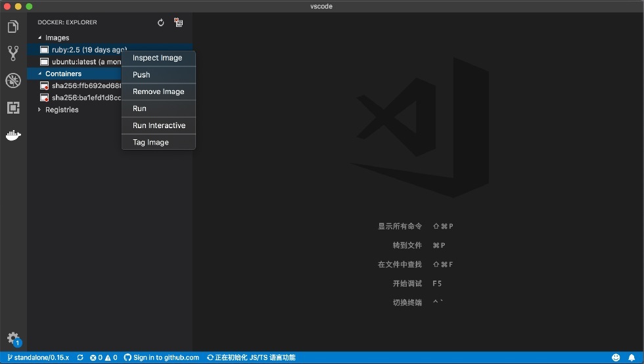This screenshot has height=364, width=644.
Task: Open the Manage gear icon
Action: [x=14, y=339]
